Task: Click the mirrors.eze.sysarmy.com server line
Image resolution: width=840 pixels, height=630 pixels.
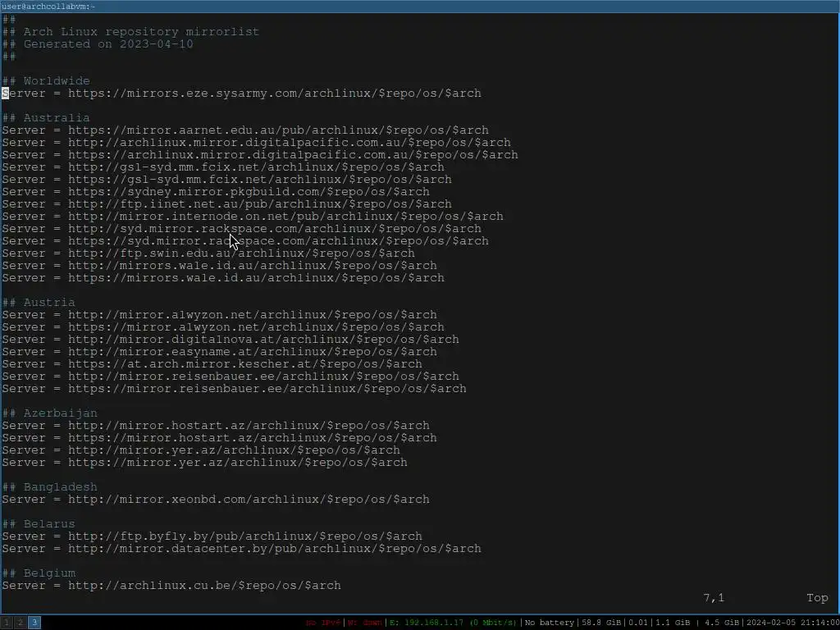Action: [x=242, y=94]
